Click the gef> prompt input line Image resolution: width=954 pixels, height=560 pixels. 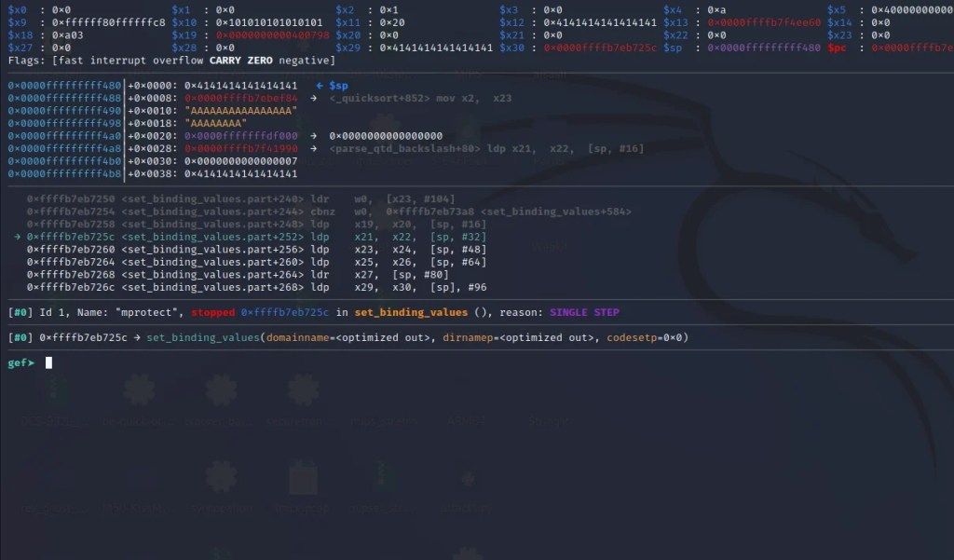click(x=48, y=363)
